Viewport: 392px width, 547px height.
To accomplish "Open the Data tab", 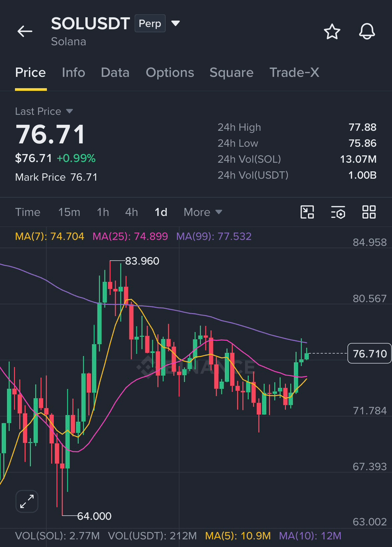I will pos(115,72).
